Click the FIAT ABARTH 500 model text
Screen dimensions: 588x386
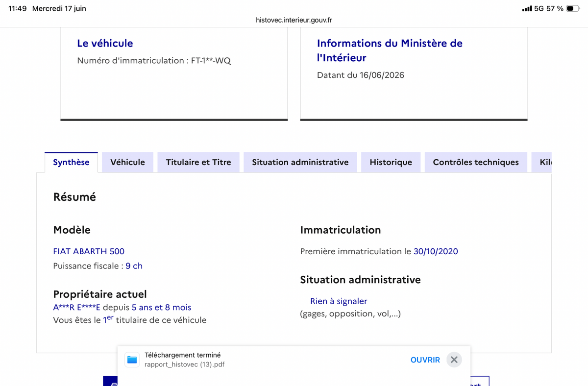pyautogui.click(x=89, y=251)
